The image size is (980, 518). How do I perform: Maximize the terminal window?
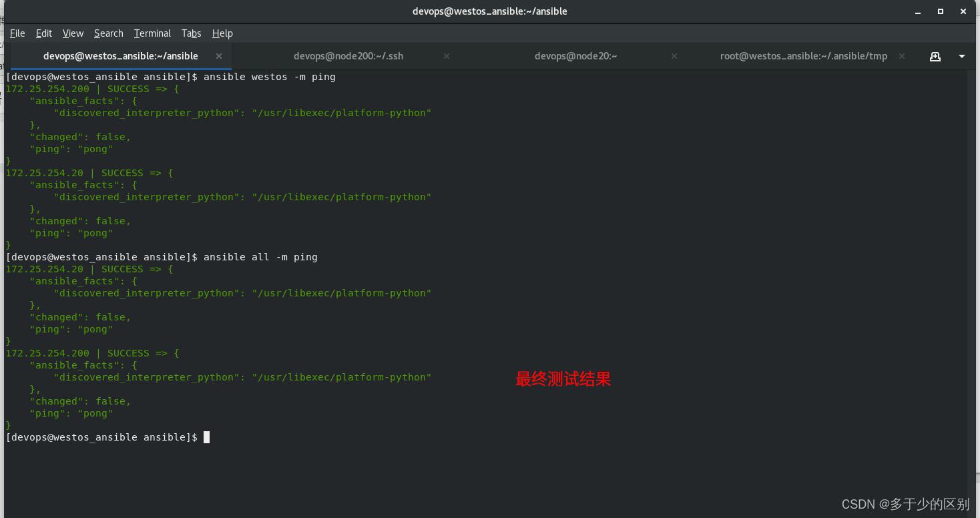coord(940,11)
